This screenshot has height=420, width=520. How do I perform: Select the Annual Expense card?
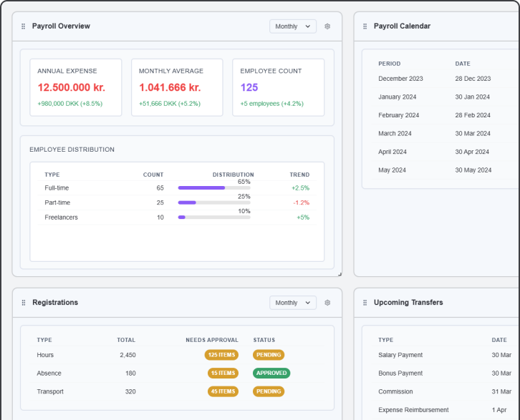coord(77,87)
